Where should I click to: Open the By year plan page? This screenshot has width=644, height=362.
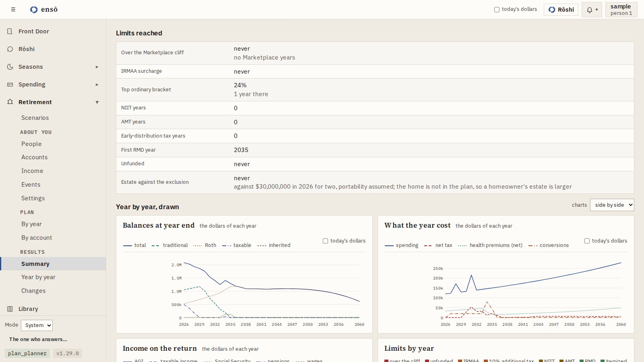tap(31, 224)
